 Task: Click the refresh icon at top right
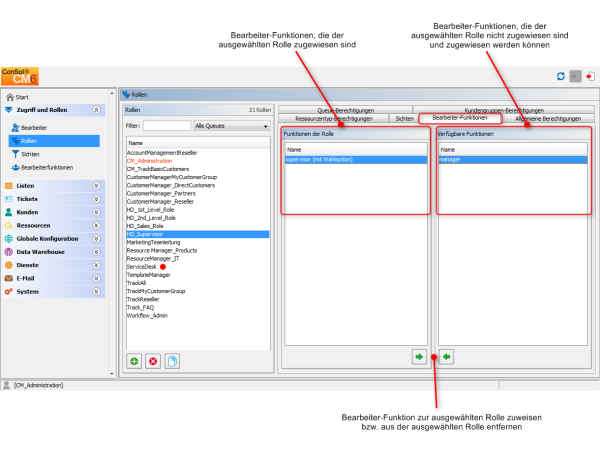pyautogui.click(x=560, y=76)
